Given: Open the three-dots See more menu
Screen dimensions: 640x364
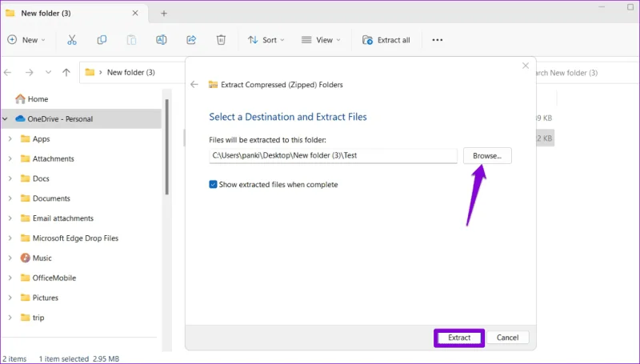Looking at the screenshot, I should pyautogui.click(x=437, y=40).
